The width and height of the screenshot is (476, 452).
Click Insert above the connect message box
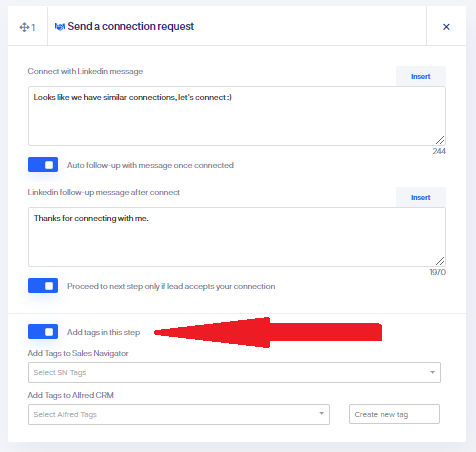pos(421,76)
